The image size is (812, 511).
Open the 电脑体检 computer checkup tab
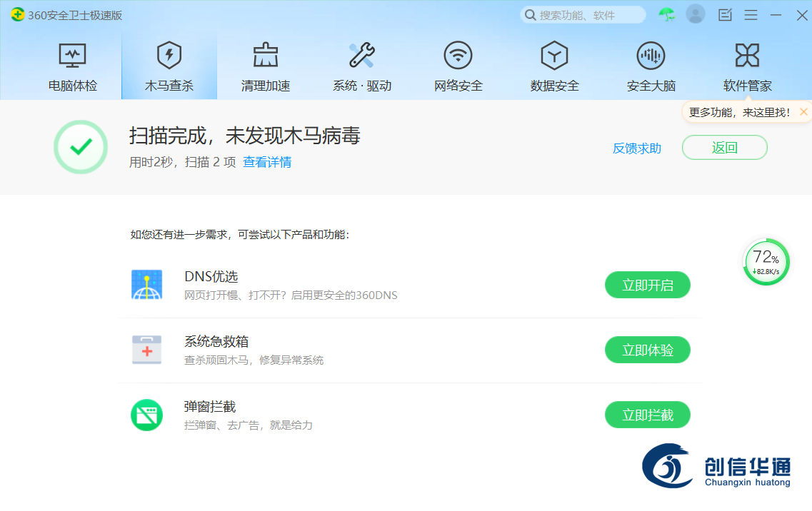pos(73,67)
